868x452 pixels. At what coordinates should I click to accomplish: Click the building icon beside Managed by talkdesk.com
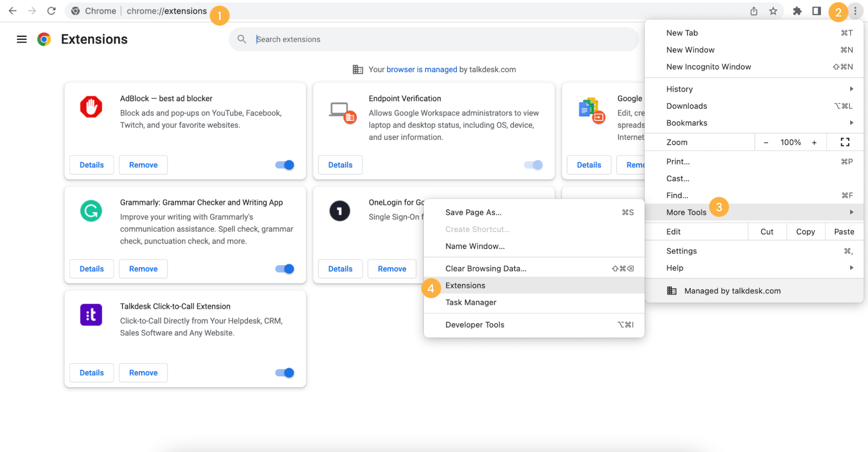click(672, 291)
